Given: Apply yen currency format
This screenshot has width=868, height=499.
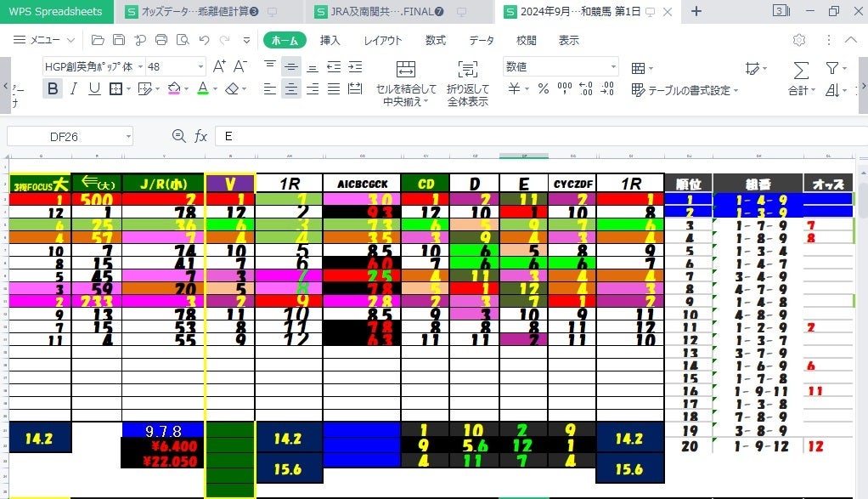Looking at the screenshot, I should (515, 88).
